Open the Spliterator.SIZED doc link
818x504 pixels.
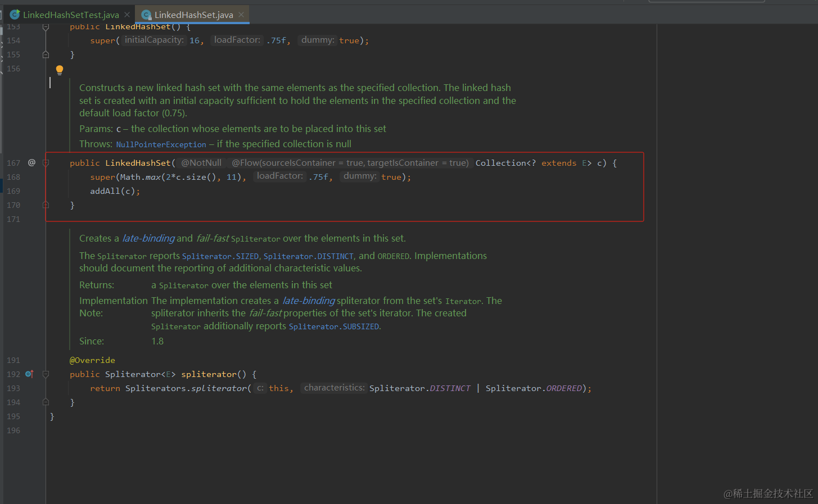220,256
